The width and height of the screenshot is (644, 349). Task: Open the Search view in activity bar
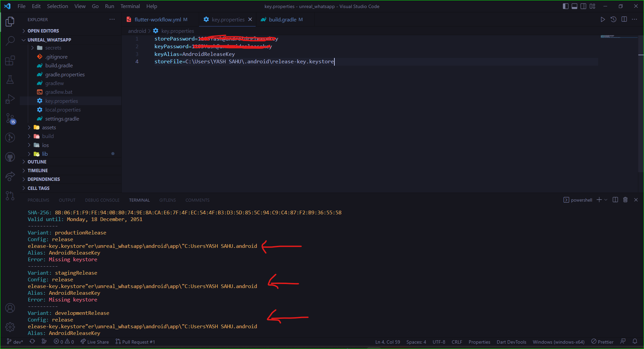pyautogui.click(x=10, y=41)
